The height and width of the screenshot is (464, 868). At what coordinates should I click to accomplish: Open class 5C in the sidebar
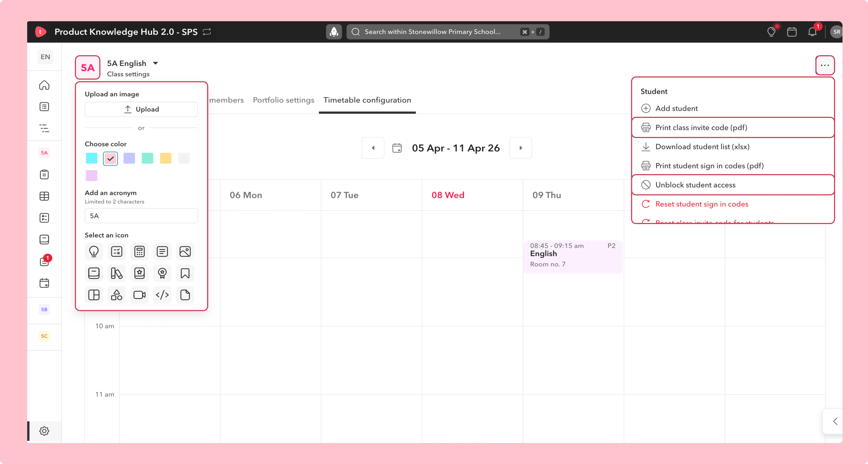[44, 336]
